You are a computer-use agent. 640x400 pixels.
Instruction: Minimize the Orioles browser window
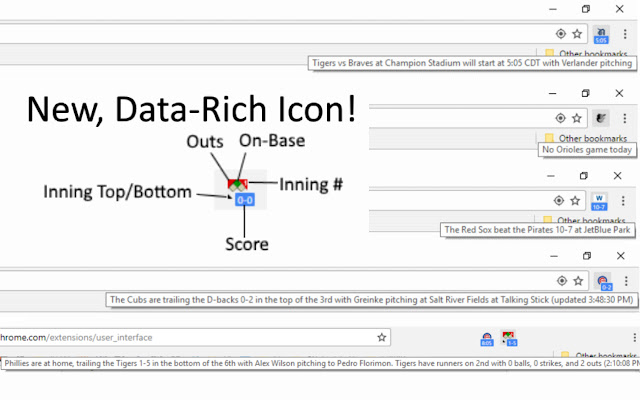pos(553,93)
